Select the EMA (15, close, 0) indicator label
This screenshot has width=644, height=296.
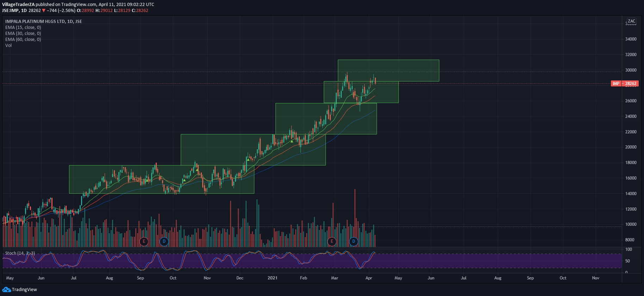coord(23,28)
